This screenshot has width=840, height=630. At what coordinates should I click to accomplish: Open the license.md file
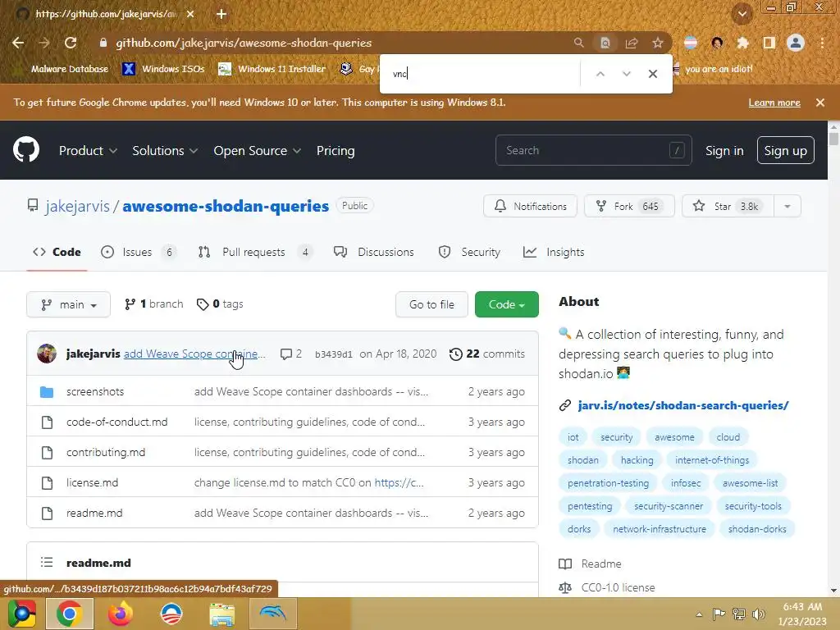[92, 482]
